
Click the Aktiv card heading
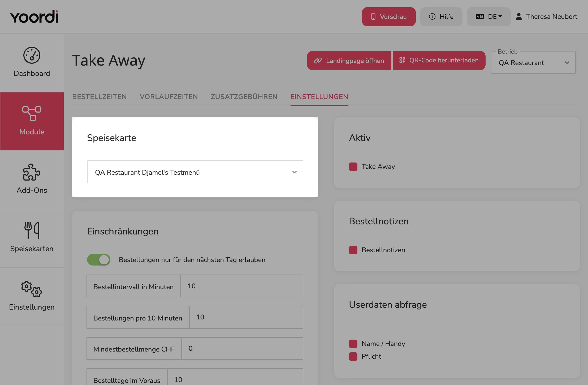[360, 138]
